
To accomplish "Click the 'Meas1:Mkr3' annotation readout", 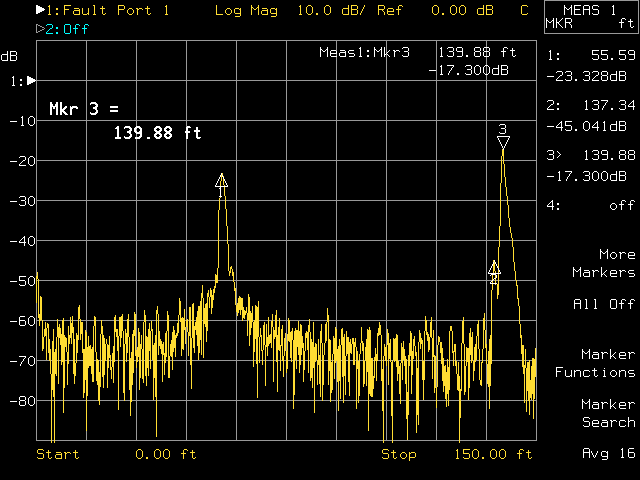I will (364, 53).
